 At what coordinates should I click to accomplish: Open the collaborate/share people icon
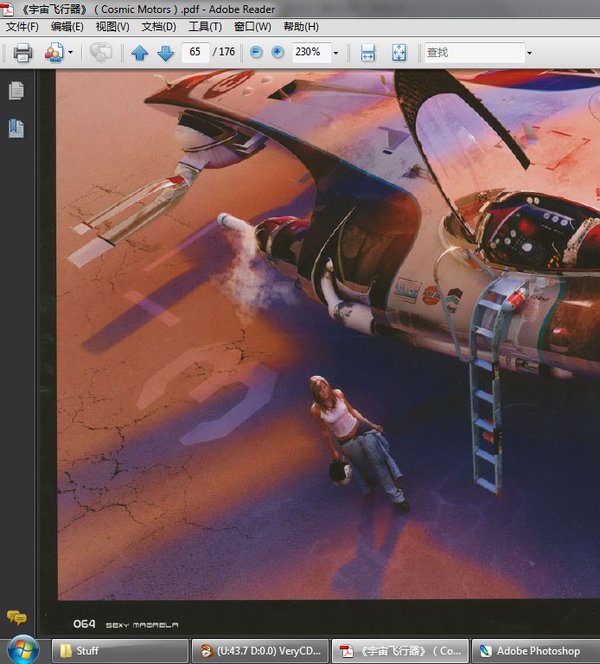click(54, 53)
